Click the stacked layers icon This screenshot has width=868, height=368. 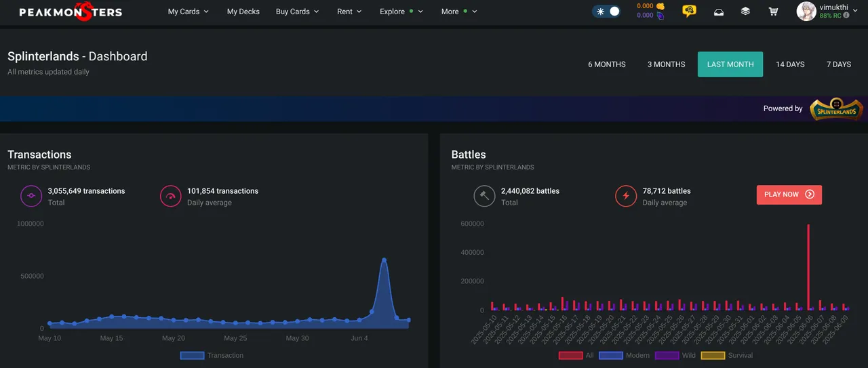[745, 12]
